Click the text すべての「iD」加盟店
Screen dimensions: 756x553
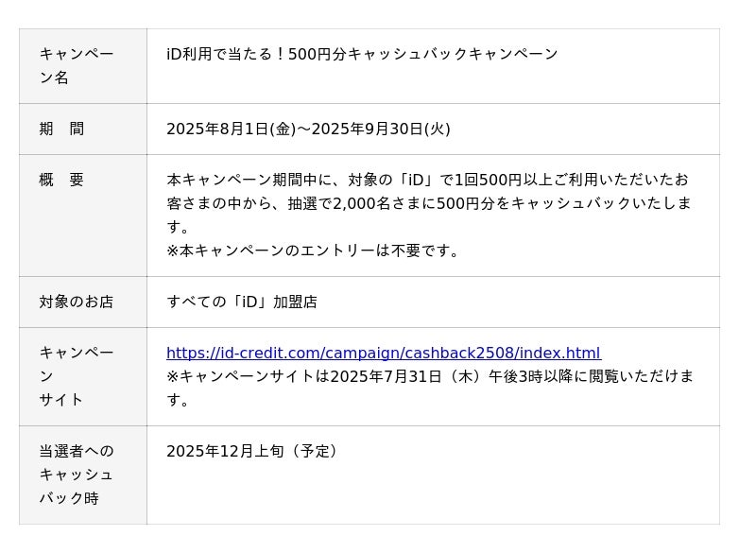tap(242, 302)
